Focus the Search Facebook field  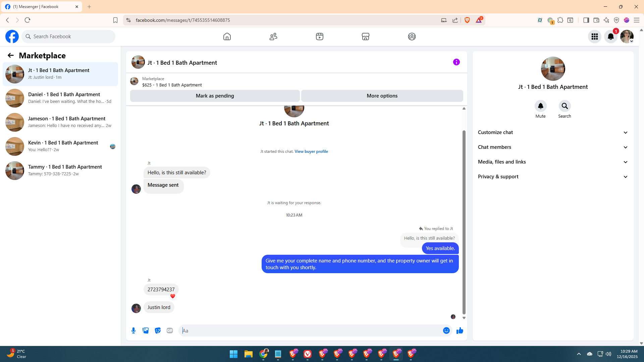[68, 37]
